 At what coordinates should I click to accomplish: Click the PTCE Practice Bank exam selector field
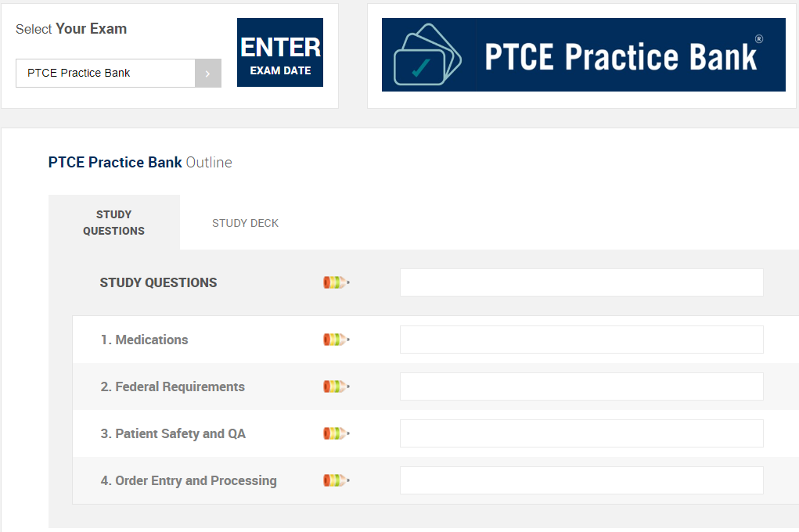pyautogui.click(x=106, y=74)
